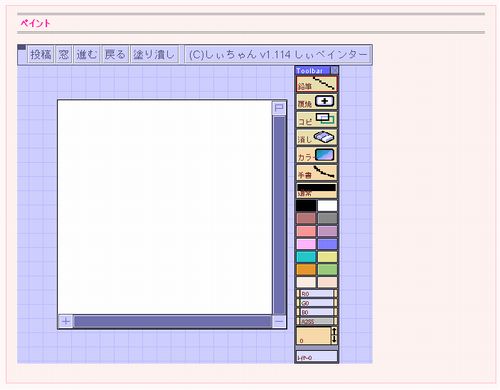Image resolution: width=500 pixels, height=390 pixels.
Task: Click the 窓 (window) button
Action: pyautogui.click(x=64, y=54)
